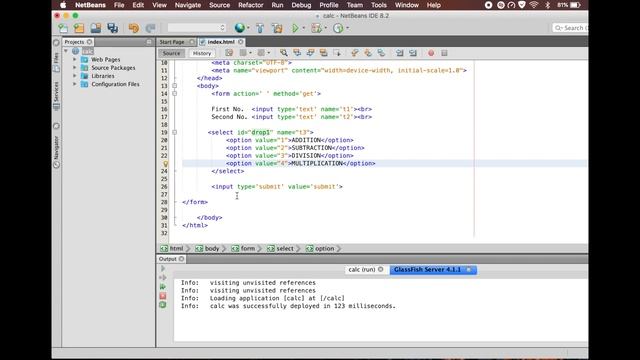Click the Redo toolbar icon
This screenshot has height=360, width=640.
coord(150,28)
